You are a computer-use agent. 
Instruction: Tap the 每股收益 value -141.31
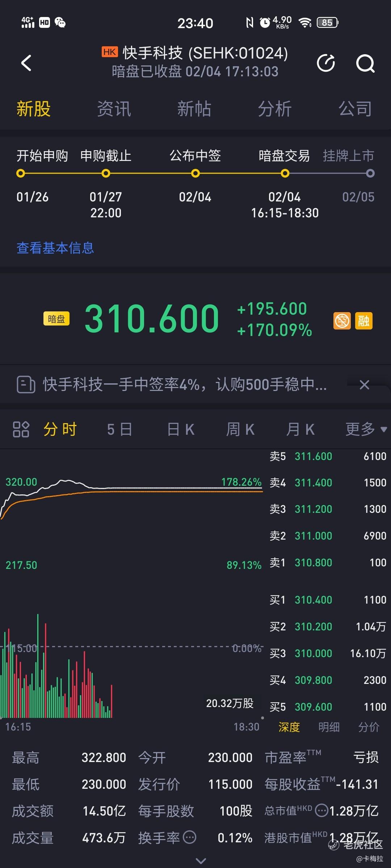357,784
